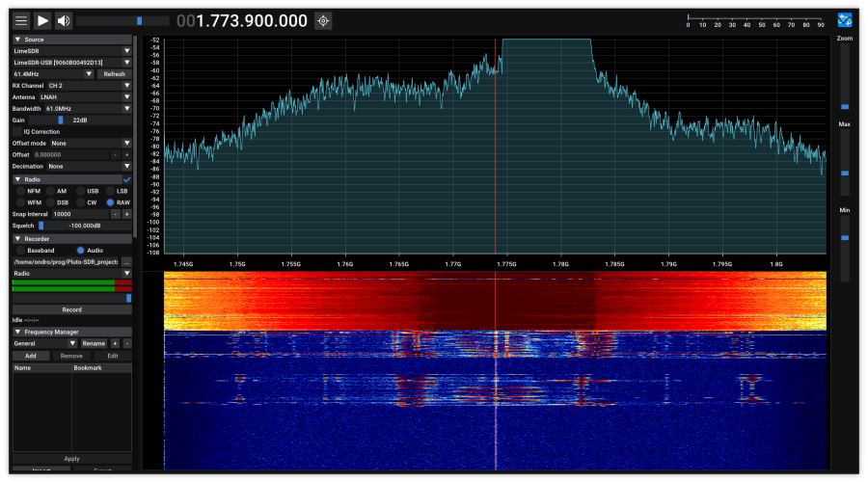Click the SDR++ logo icon at top right

pos(845,20)
